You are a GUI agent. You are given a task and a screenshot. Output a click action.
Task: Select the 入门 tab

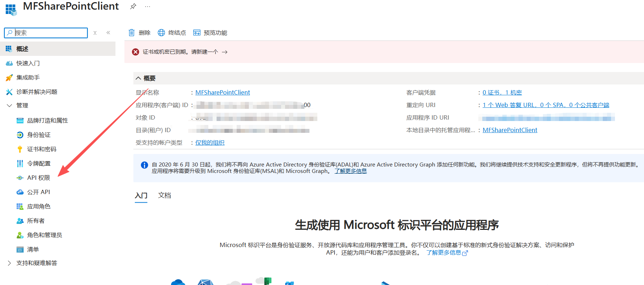pos(141,195)
